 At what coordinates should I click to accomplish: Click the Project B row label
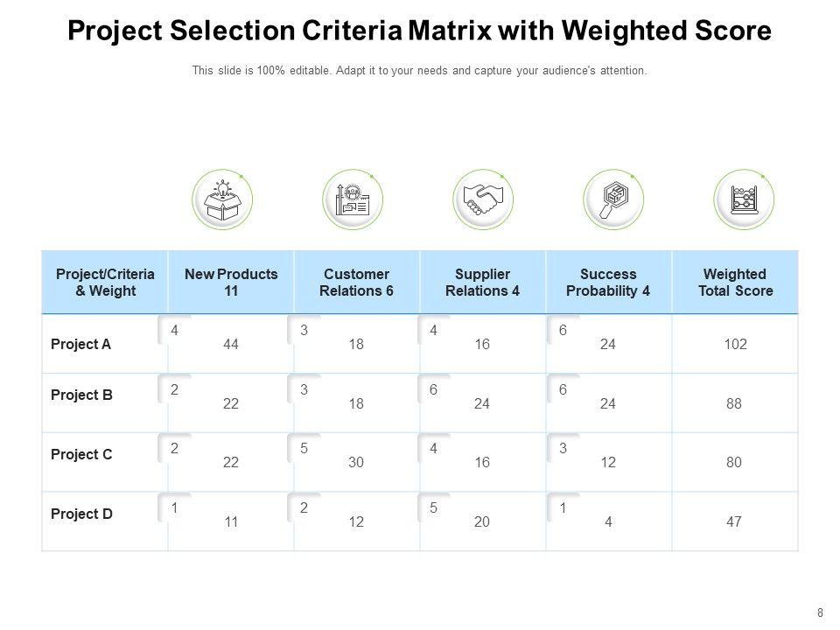(x=81, y=395)
